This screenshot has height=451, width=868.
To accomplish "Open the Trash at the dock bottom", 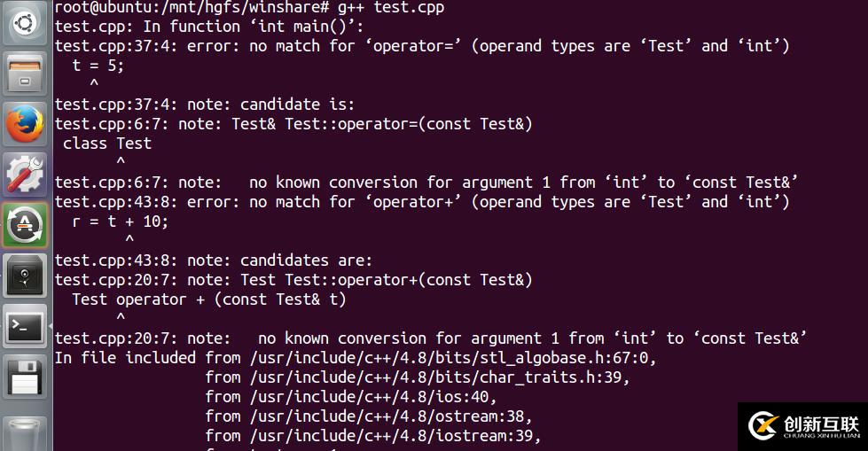I will (x=26, y=432).
